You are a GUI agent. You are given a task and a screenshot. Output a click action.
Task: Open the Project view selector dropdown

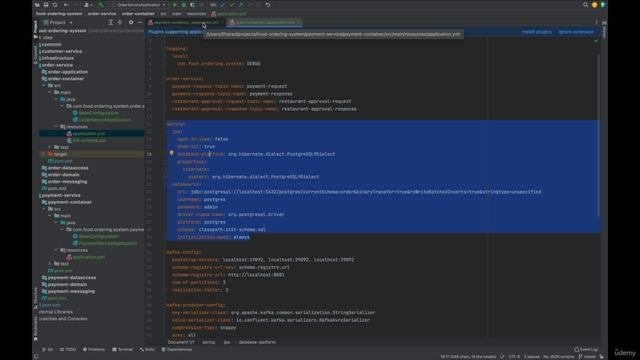click(58, 22)
